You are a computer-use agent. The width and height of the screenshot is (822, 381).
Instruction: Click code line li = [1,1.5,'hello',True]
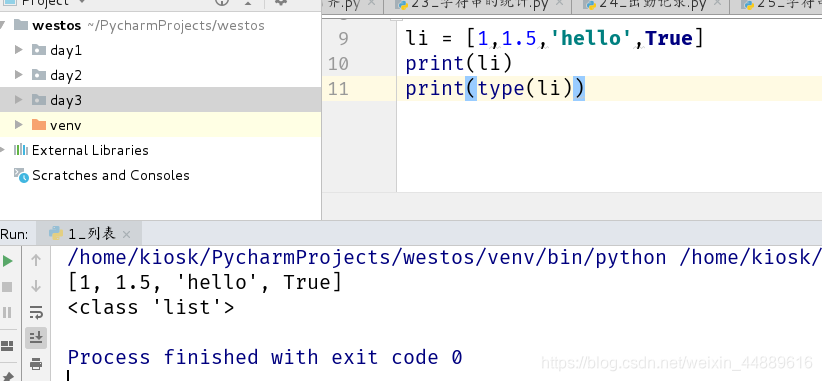click(554, 38)
